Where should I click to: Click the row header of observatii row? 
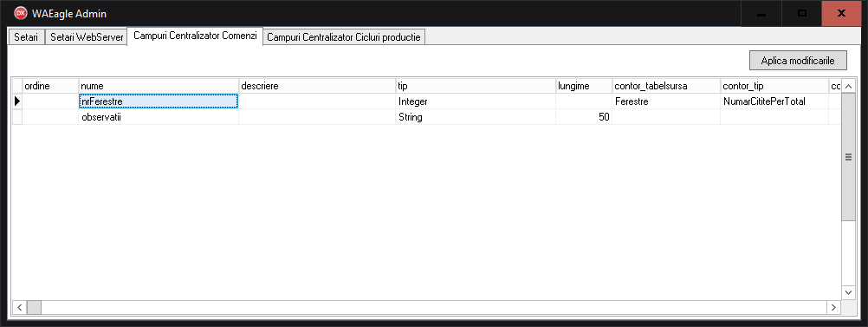[x=17, y=117]
